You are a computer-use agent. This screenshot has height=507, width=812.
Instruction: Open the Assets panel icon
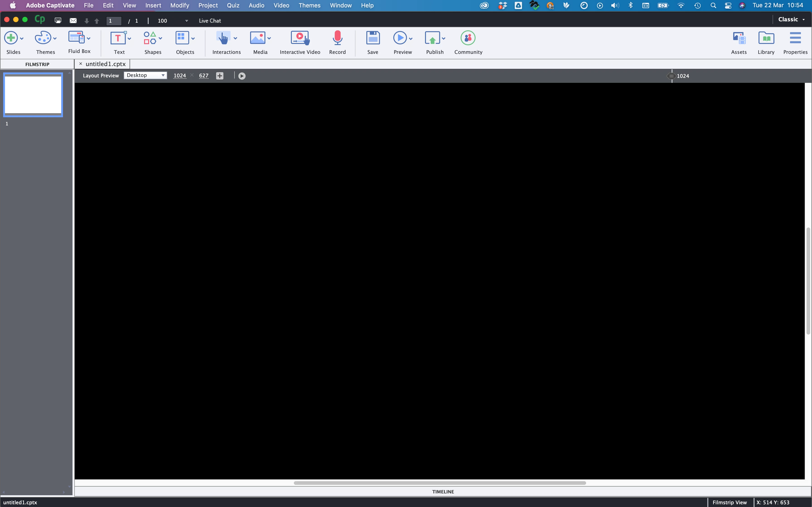739,38
